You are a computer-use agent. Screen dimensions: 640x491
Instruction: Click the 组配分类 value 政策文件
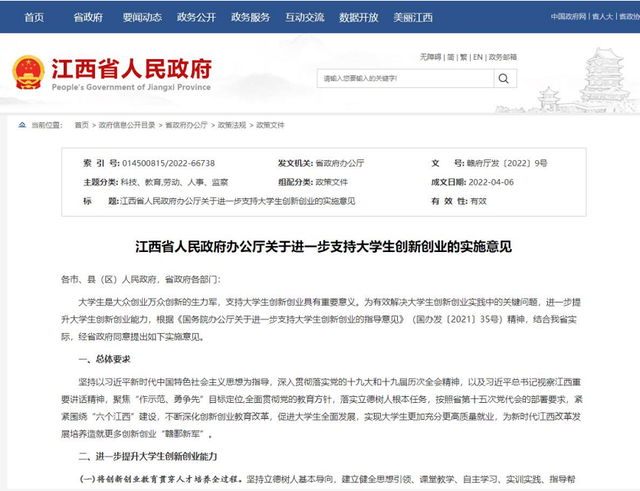331,182
